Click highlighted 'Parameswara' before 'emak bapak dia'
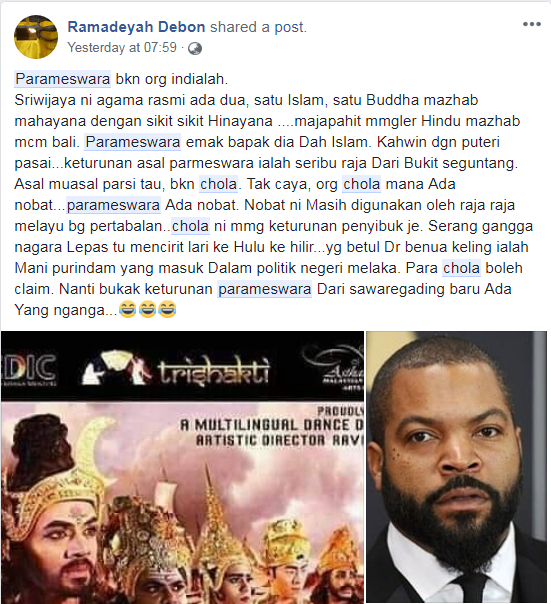The width and height of the screenshot is (551, 604). click(133, 142)
